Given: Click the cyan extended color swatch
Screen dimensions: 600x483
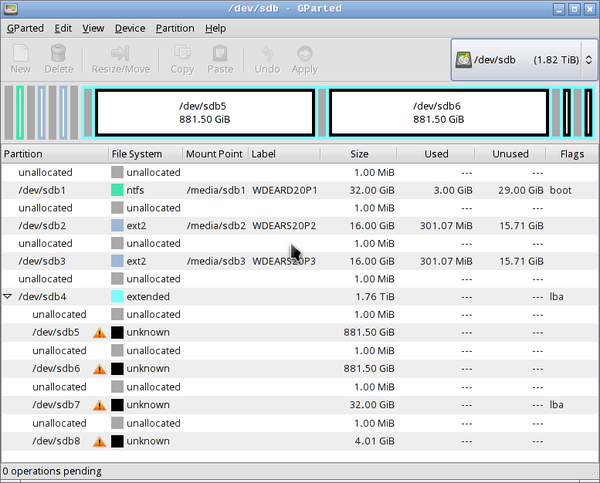Looking at the screenshot, I should pyautogui.click(x=117, y=297).
